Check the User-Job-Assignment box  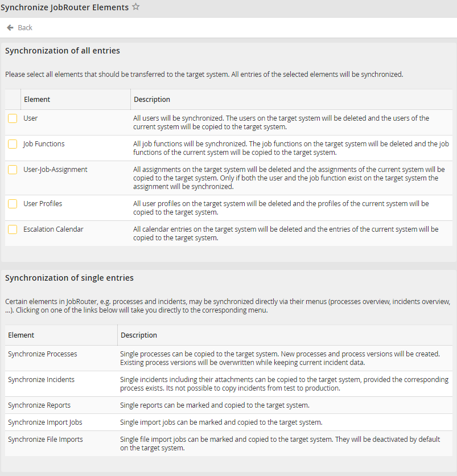[x=13, y=170]
